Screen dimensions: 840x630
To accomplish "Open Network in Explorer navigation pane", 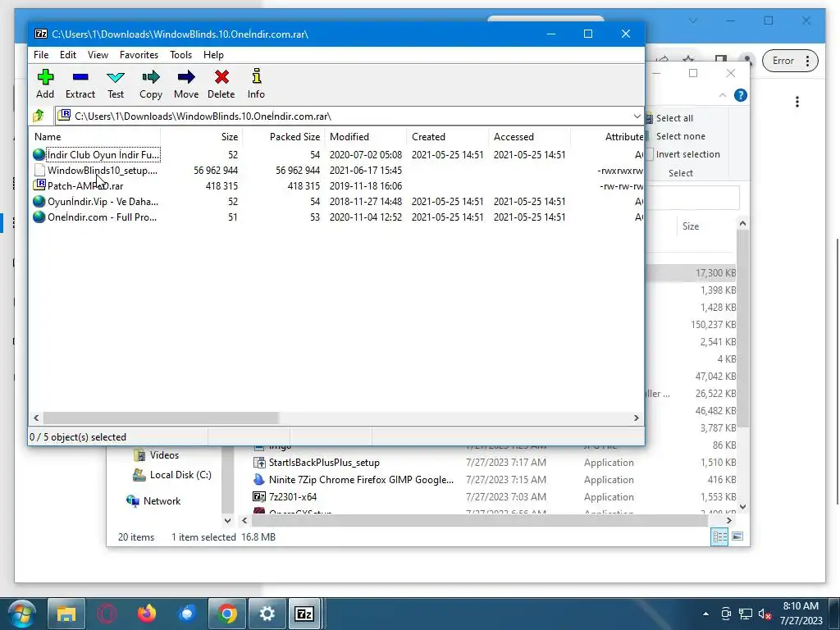I will pyautogui.click(x=162, y=501).
